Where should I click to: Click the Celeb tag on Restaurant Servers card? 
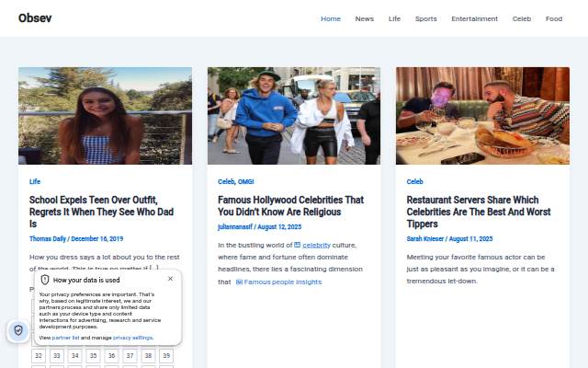414,182
